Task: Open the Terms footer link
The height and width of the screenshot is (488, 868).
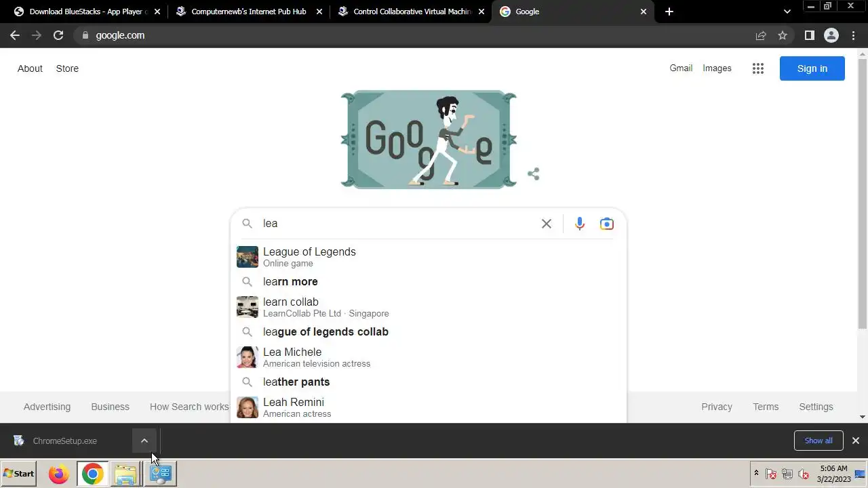Action: tap(766, 407)
